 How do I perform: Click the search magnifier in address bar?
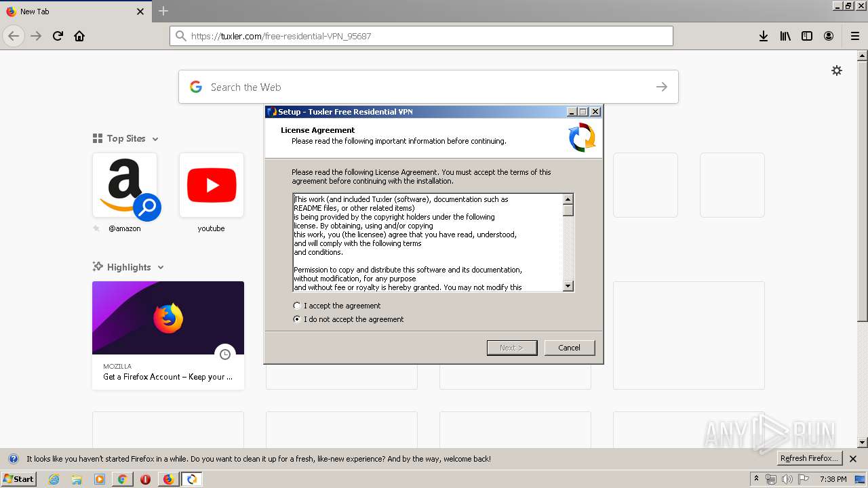click(x=180, y=36)
